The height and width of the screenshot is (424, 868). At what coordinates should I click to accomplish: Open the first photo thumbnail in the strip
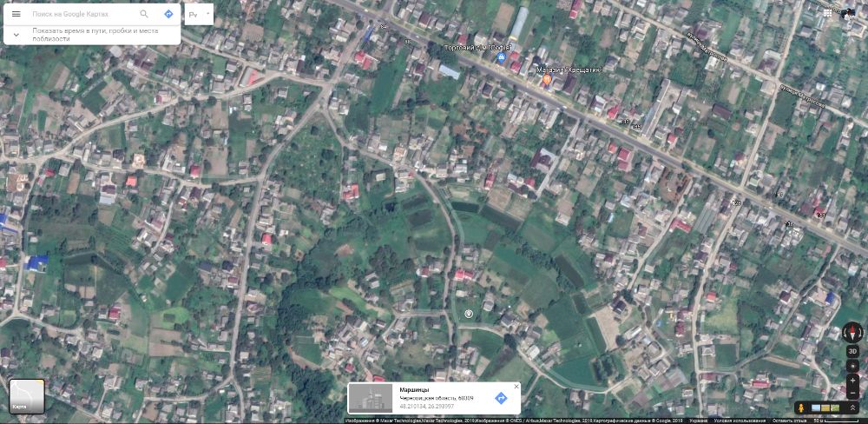pos(816,408)
